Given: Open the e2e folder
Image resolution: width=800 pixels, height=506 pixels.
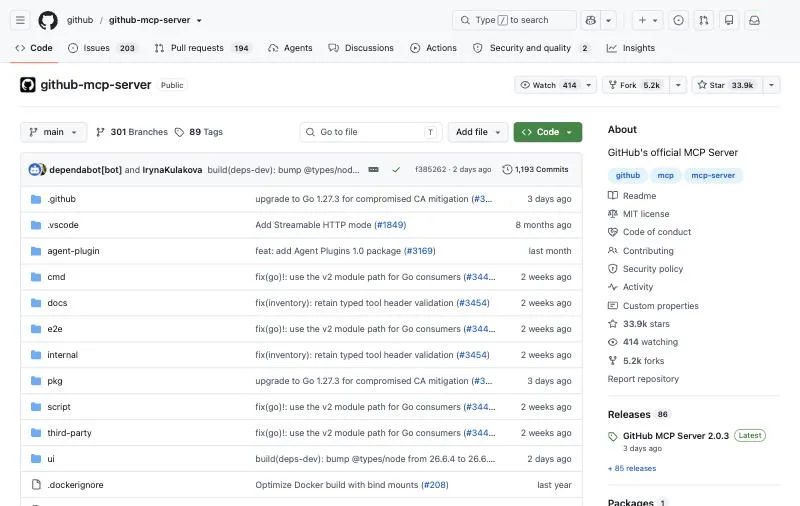Looking at the screenshot, I should [x=55, y=329].
